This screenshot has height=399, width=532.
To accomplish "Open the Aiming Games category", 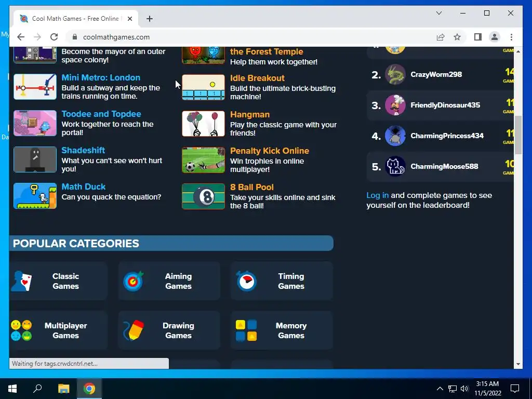I will 169,281.
